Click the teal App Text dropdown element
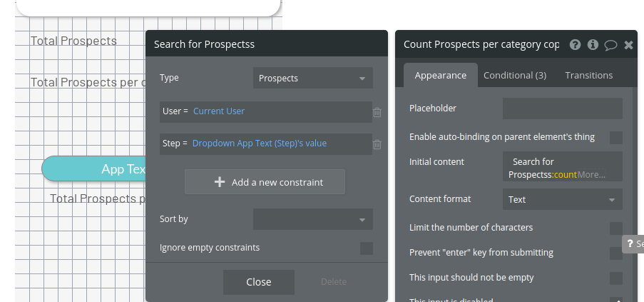 tap(94, 168)
